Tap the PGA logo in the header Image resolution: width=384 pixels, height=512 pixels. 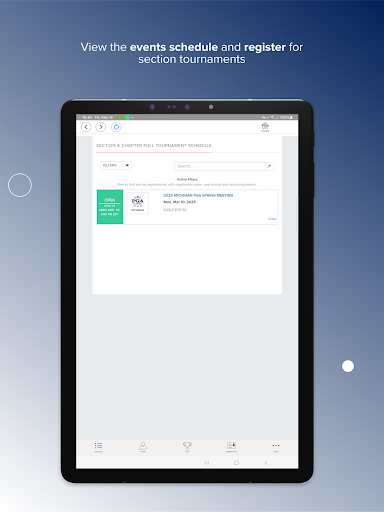coord(265,127)
